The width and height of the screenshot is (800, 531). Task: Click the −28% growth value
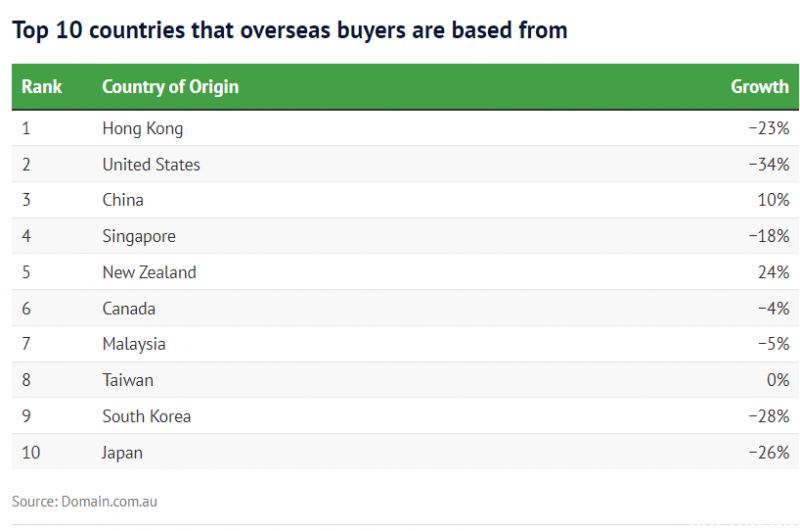pos(769,416)
